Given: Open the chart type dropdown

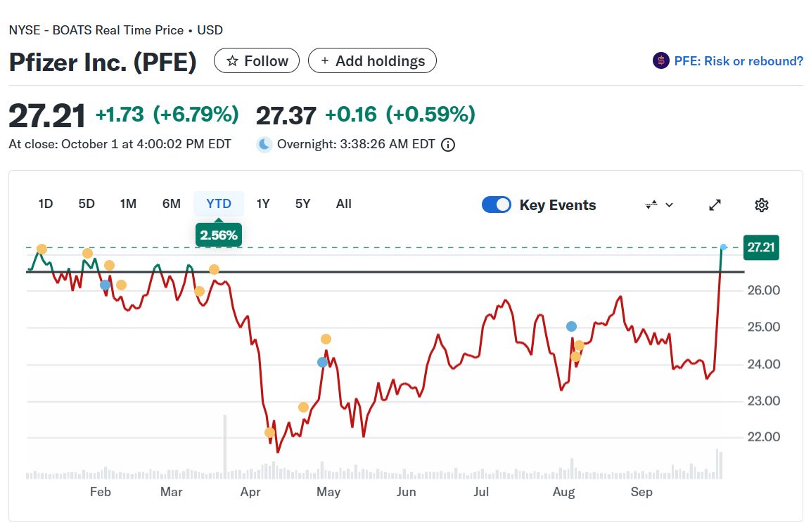Looking at the screenshot, I should tap(659, 205).
